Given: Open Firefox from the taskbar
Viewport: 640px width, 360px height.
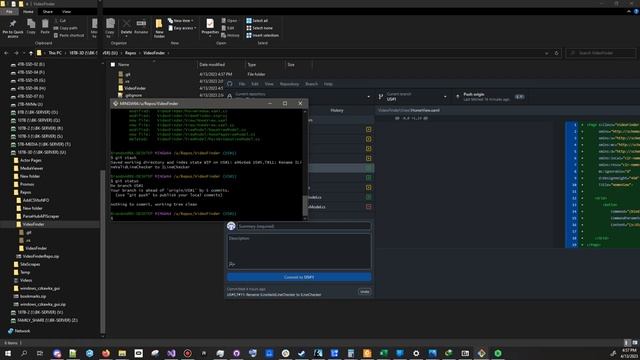Looking at the screenshot, I should (x=106, y=353).
